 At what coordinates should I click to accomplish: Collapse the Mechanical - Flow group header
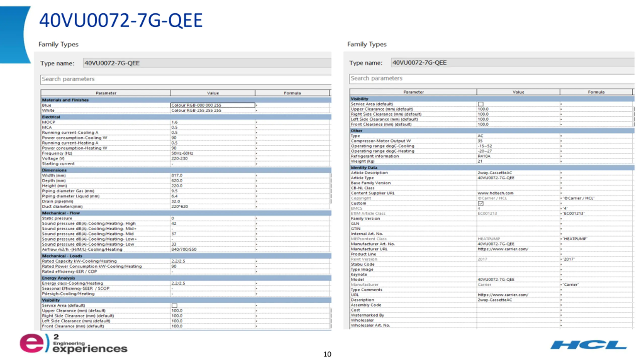pos(186,213)
